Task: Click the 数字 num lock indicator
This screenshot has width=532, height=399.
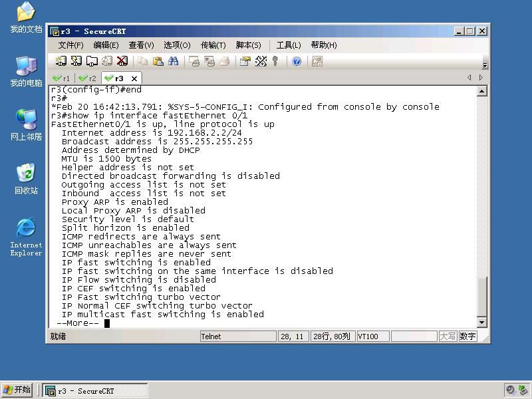Action: [x=467, y=336]
